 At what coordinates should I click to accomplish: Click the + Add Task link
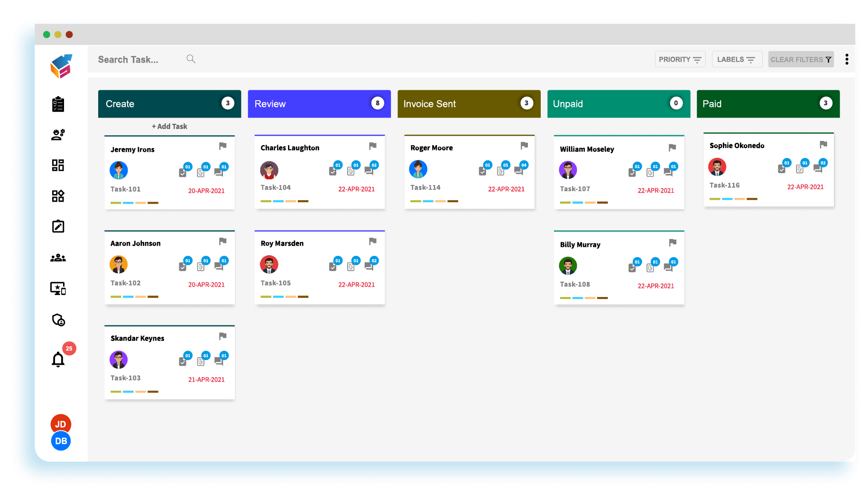click(x=169, y=126)
